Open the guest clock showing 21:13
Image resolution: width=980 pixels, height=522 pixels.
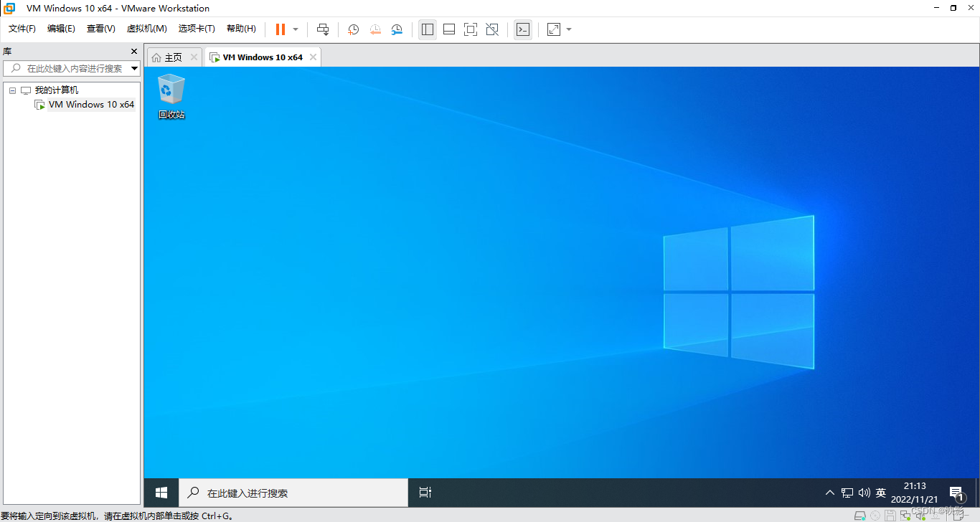915,493
